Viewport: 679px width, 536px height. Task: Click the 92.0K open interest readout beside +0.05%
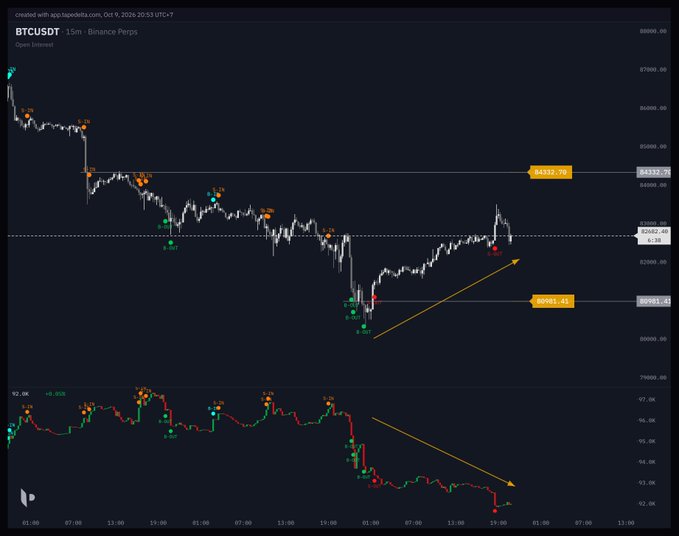click(20, 394)
